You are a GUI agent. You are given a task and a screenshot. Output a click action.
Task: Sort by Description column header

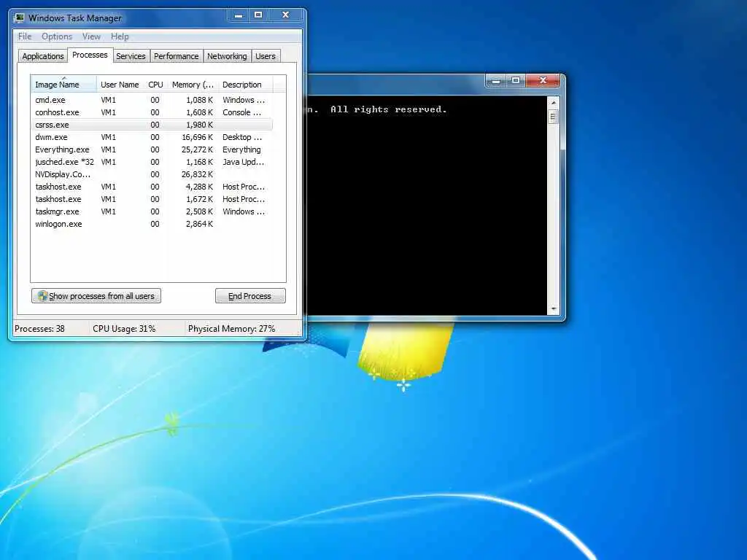[245, 85]
